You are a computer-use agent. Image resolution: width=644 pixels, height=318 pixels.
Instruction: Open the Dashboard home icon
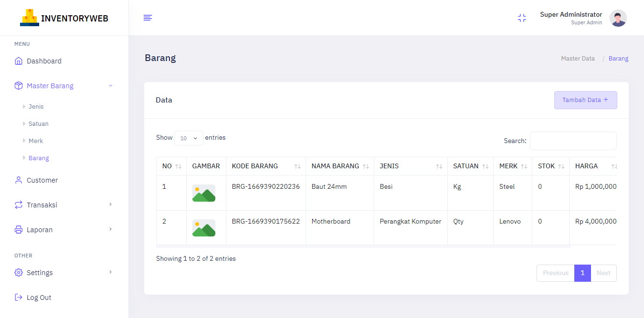[x=18, y=61]
